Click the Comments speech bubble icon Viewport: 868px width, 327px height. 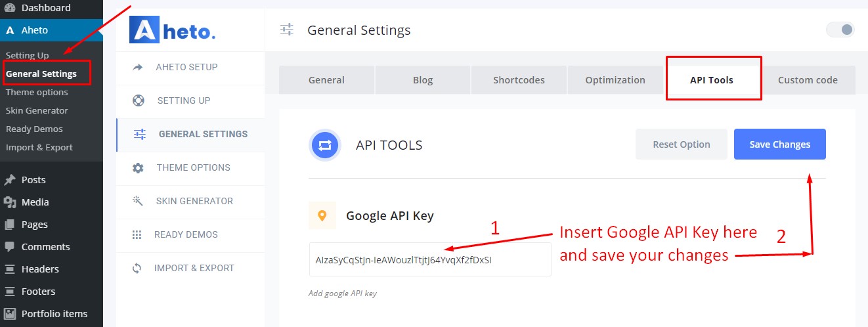[x=10, y=247]
